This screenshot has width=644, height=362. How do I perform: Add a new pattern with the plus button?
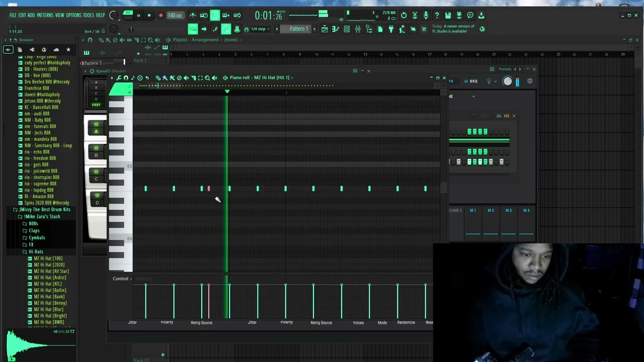[314, 29]
